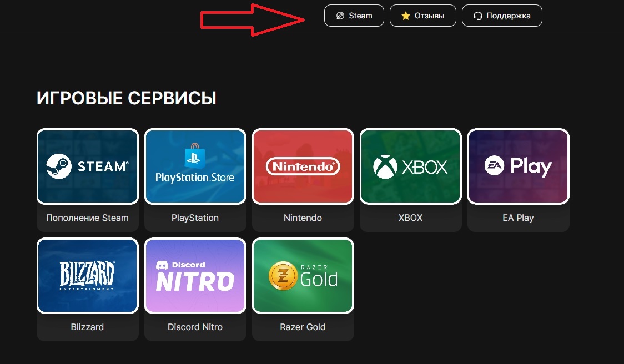Screen dimensions: 624x364
Task: Open the Отзывы reviews button
Action: click(422, 16)
